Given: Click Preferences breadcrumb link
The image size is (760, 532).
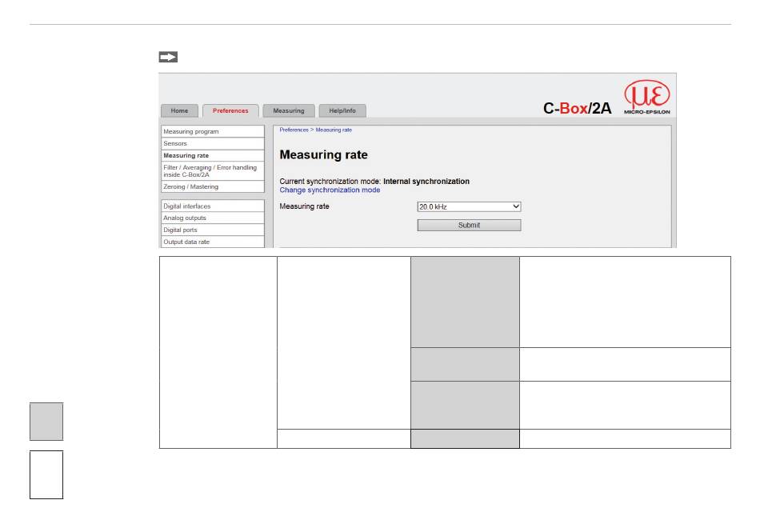Looking at the screenshot, I should 294,130.
